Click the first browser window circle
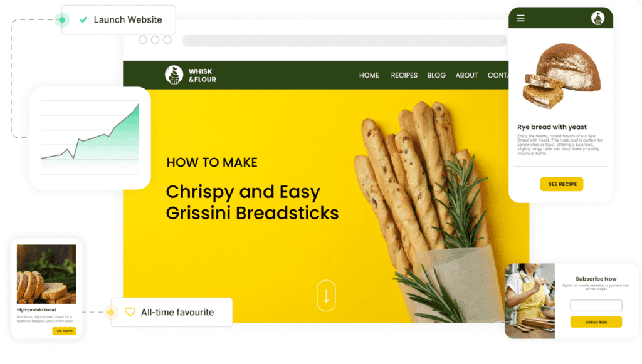 click(x=142, y=39)
